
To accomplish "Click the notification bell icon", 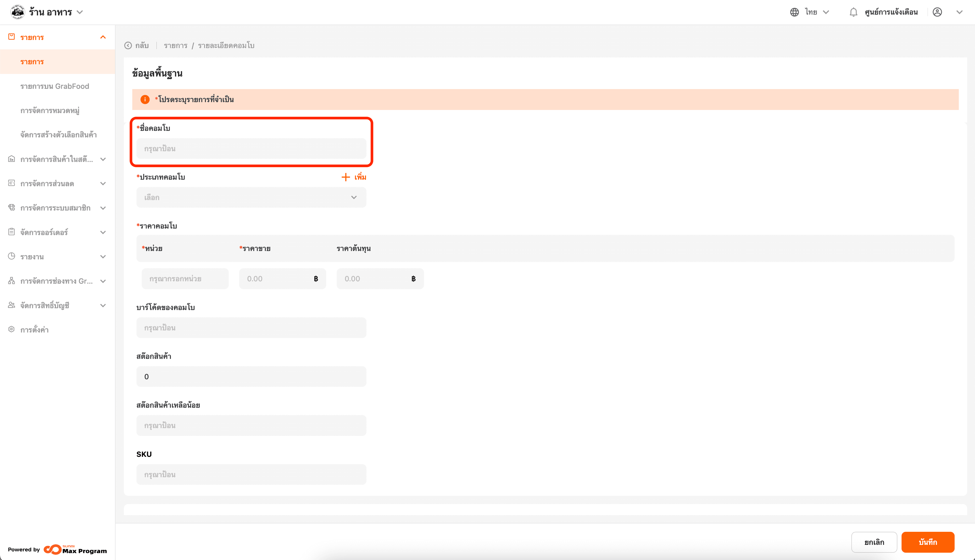I will [853, 12].
